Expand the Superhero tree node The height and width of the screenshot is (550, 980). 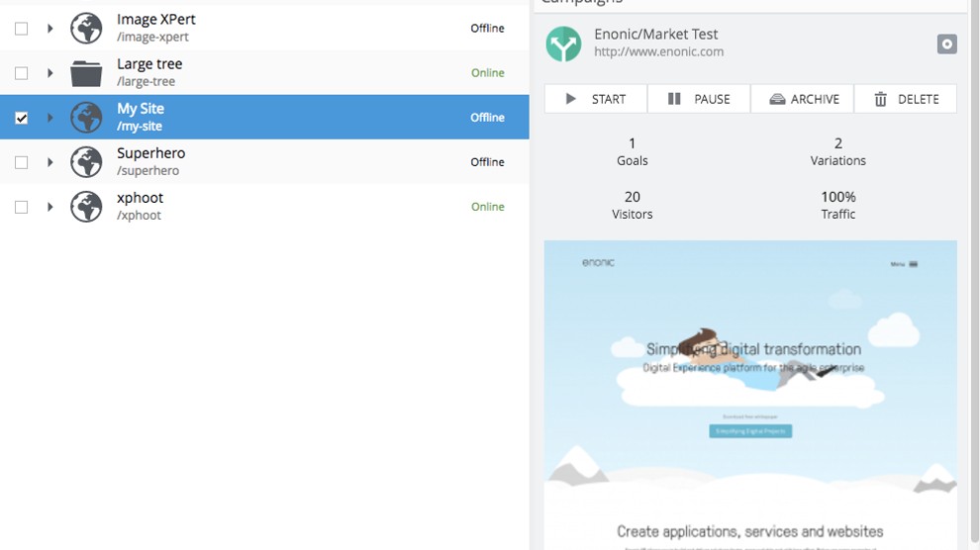tap(50, 162)
